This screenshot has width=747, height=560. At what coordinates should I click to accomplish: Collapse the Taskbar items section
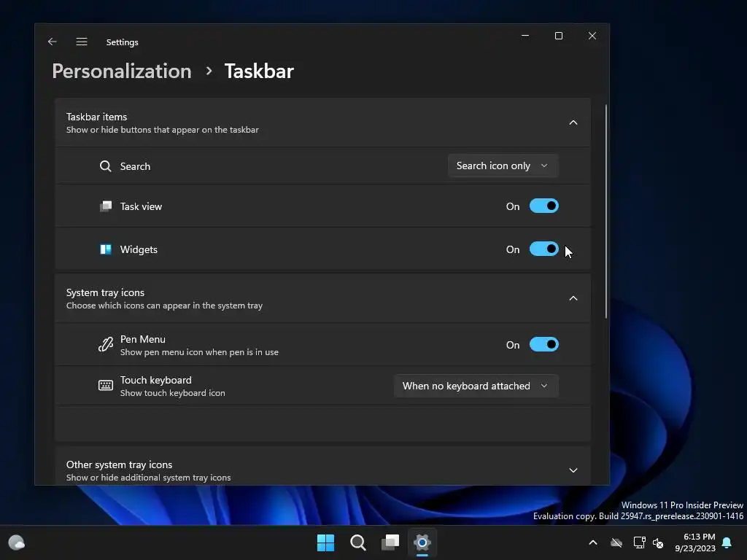tap(573, 122)
